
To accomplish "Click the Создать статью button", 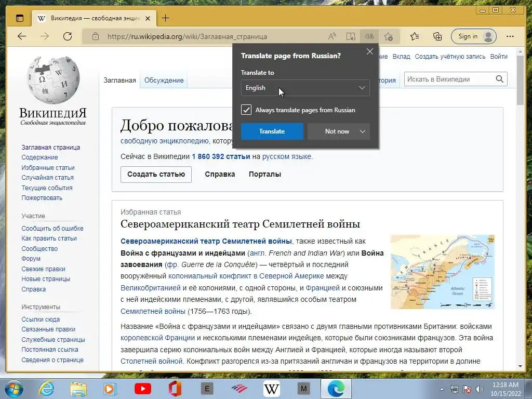I will point(156,175).
